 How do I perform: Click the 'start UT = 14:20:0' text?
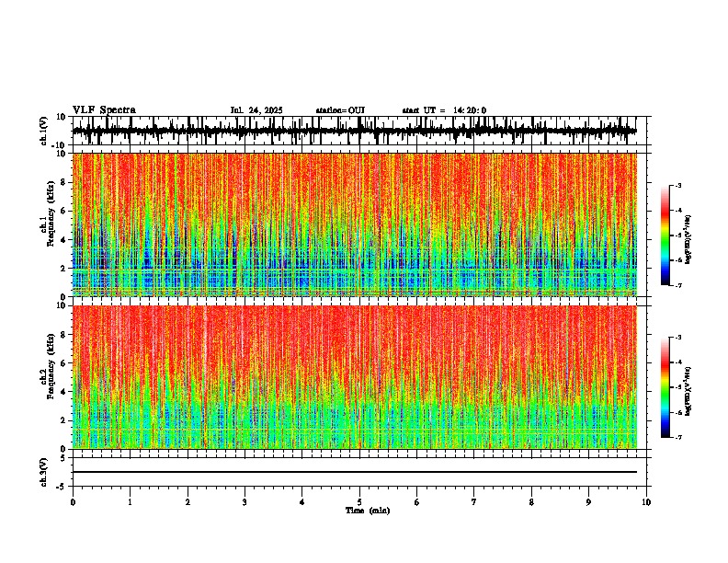pos(444,110)
